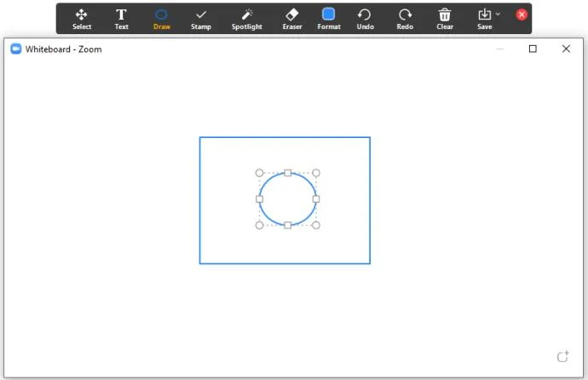Viewport: 588px width, 380px height.
Task: Pick the Stamp checkmark tool
Action: point(201,19)
